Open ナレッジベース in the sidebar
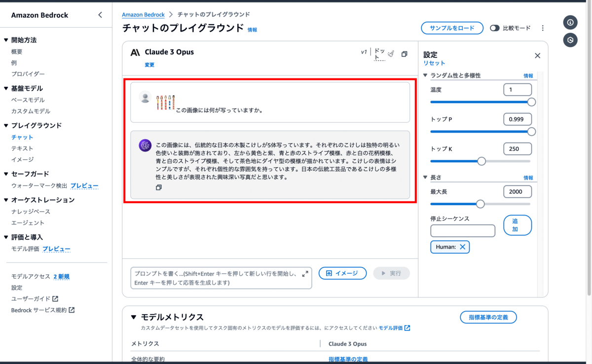The height and width of the screenshot is (364, 592). click(31, 212)
